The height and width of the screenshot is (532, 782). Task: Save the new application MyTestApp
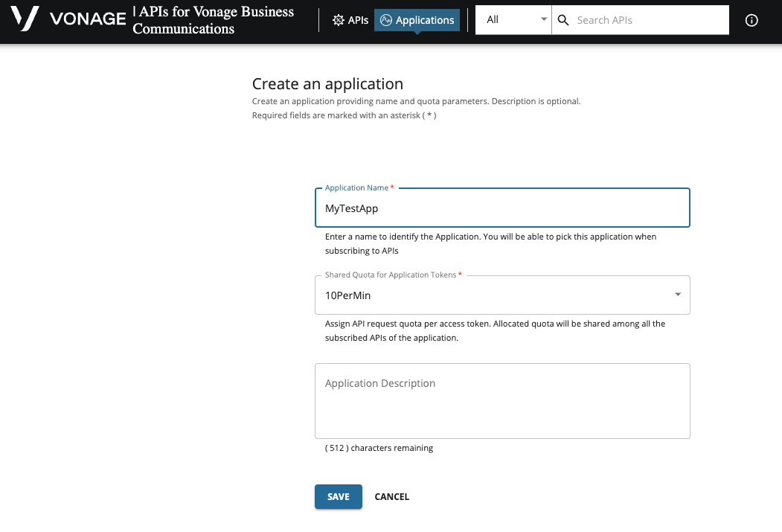(x=338, y=496)
